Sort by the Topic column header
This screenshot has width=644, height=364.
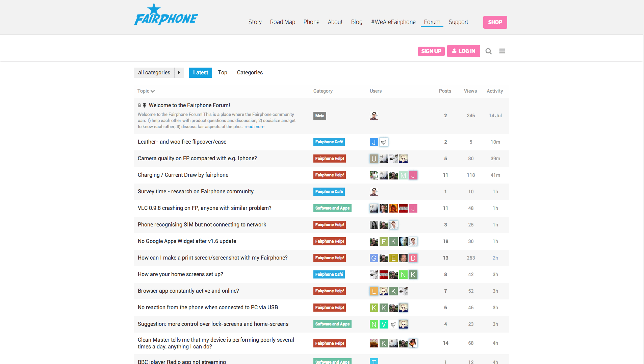pyautogui.click(x=146, y=91)
